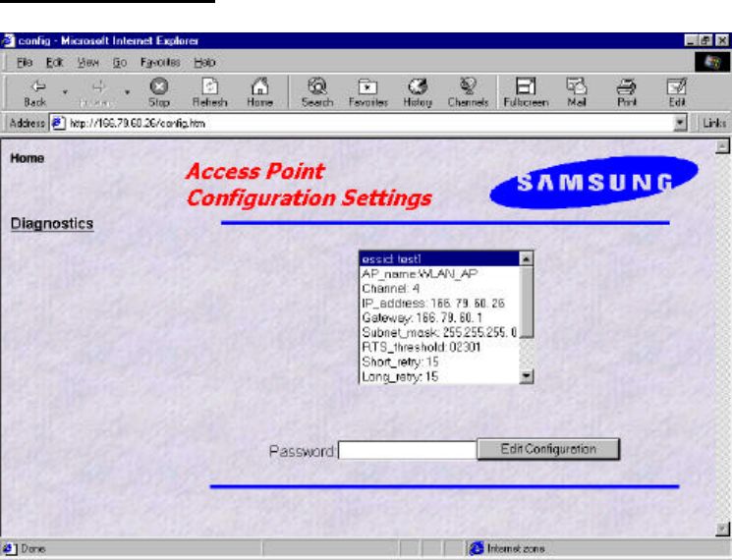Select 'Short_retry: 15' row
The width and height of the screenshot is (732, 560).
[x=439, y=362]
